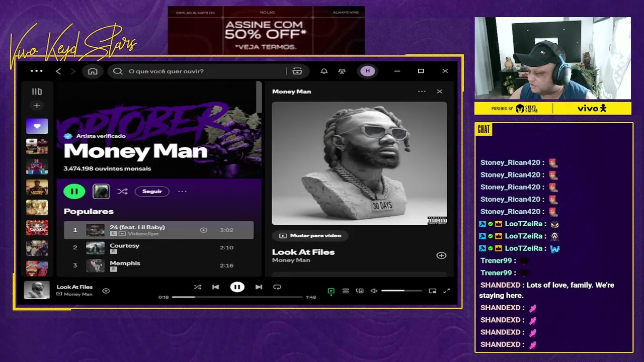Click the SHANDEXD 'Lots of love' chat message
Viewport: 644px width, 362px height.
(547, 290)
